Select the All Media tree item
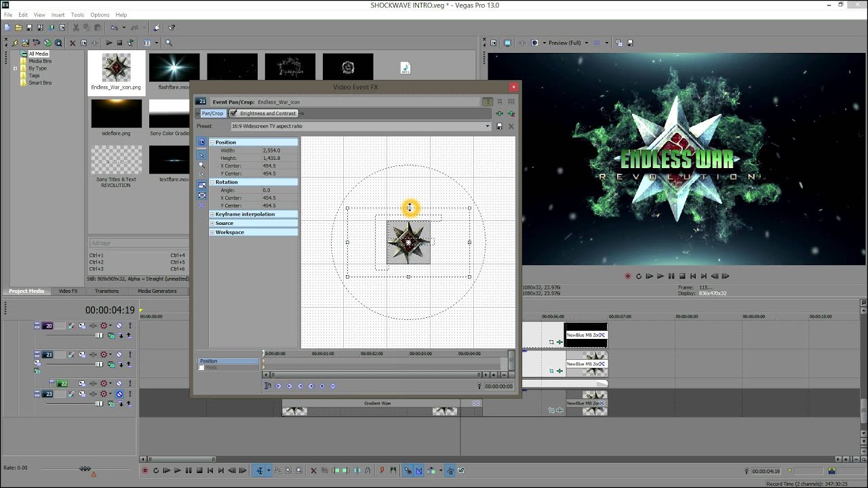Image resolution: width=868 pixels, height=488 pixels. (38, 54)
